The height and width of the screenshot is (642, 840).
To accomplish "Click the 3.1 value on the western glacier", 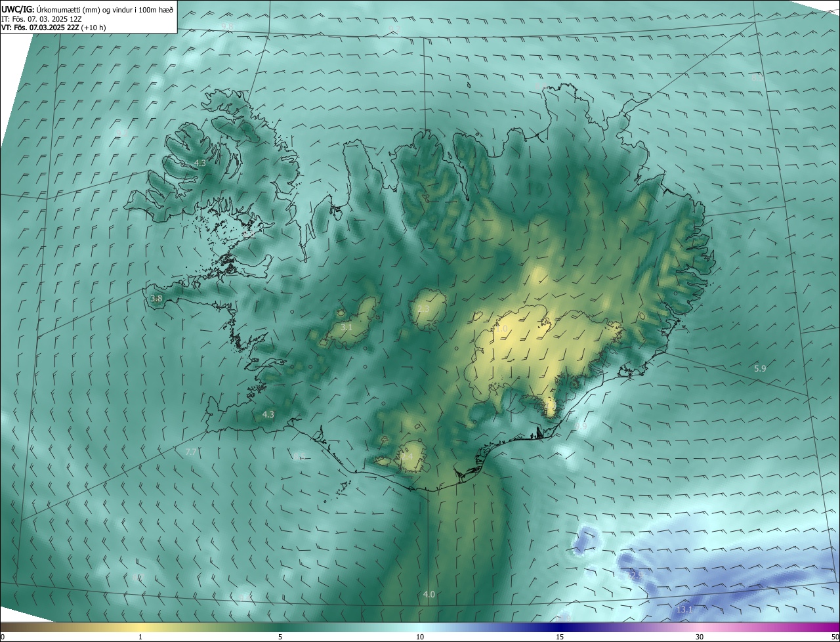I will (x=346, y=327).
